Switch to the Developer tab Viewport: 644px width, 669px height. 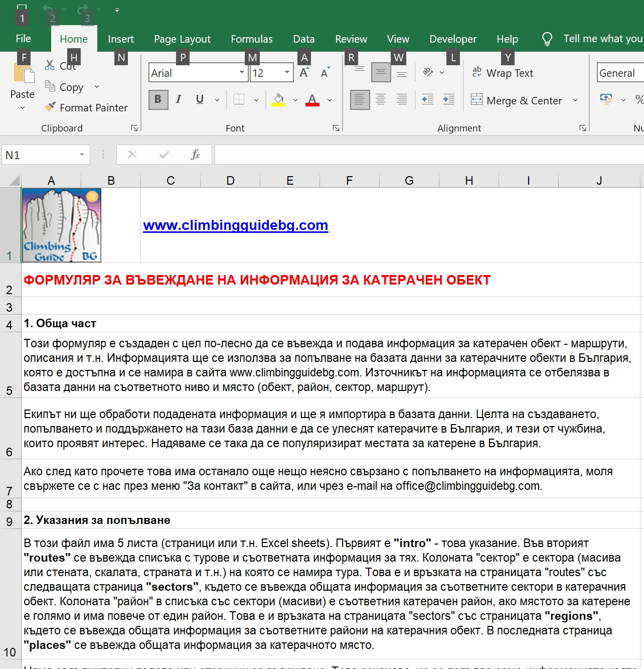453,39
